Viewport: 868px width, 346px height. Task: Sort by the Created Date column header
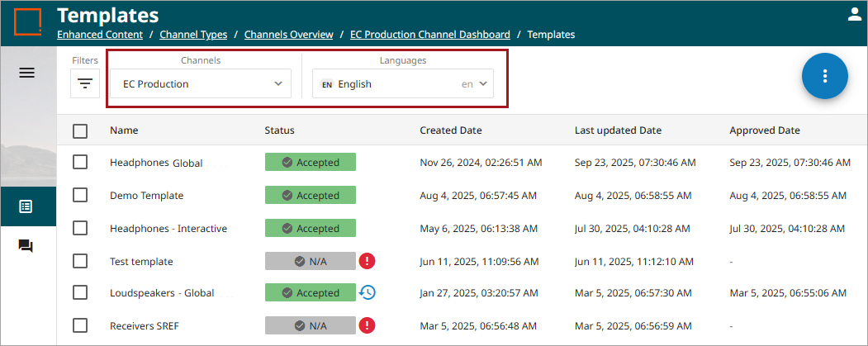click(x=451, y=130)
